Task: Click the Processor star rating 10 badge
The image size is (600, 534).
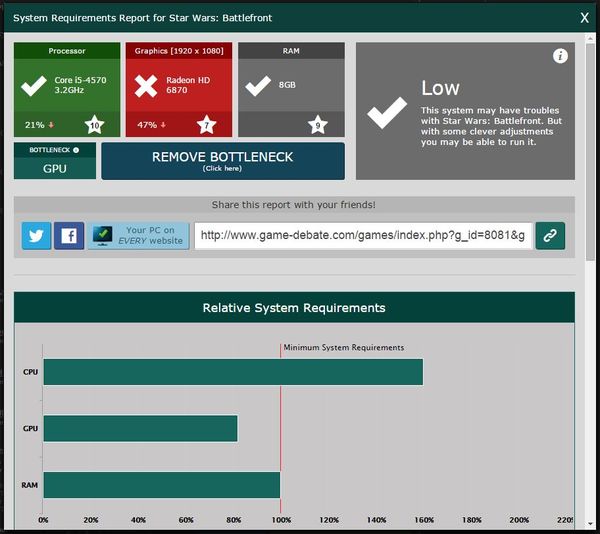Action: pos(94,125)
